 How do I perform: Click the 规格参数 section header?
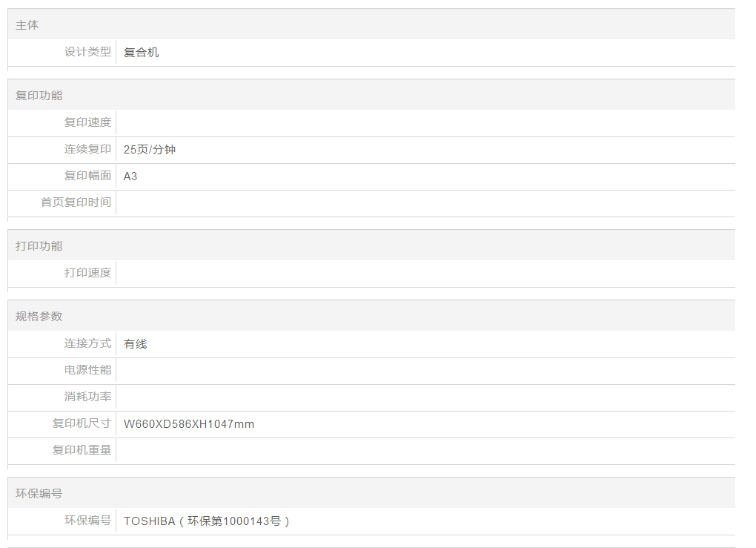tap(39, 317)
